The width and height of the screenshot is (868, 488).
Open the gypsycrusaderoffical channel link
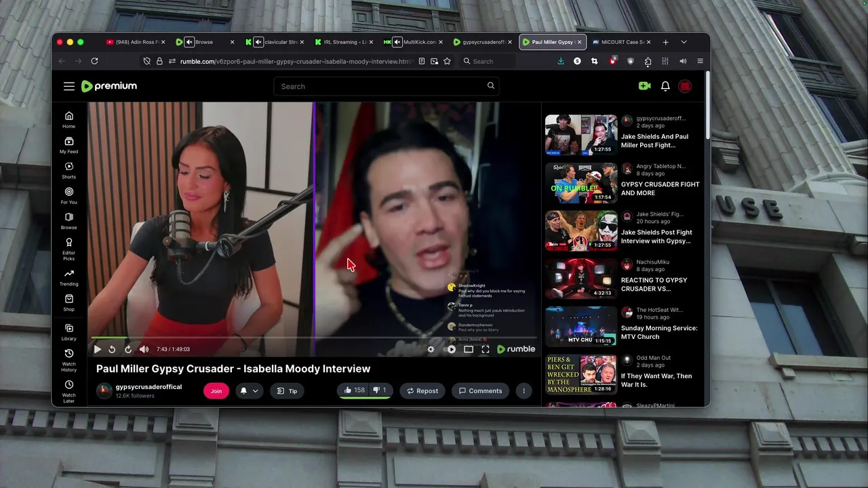pyautogui.click(x=149, y=387)
